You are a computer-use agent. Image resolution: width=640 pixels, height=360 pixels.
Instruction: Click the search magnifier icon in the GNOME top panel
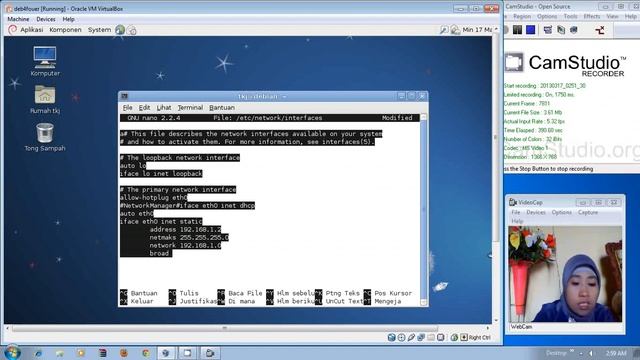(x=444, y=29)
